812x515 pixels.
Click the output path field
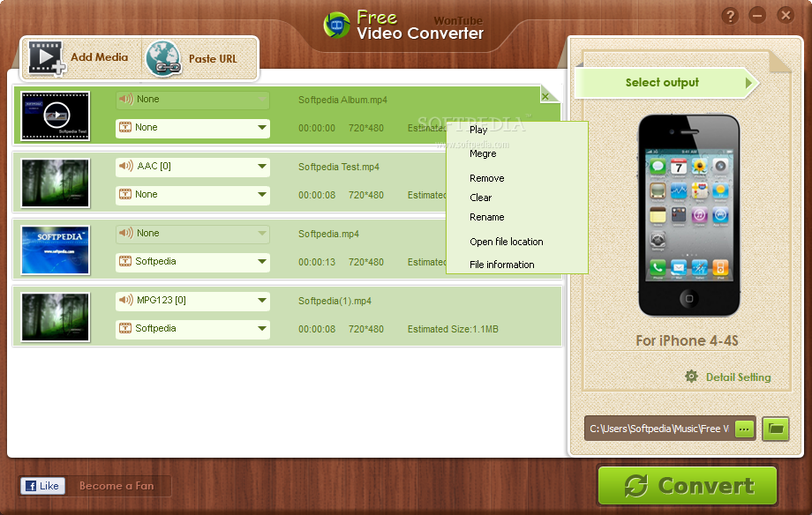click(658, 429)
